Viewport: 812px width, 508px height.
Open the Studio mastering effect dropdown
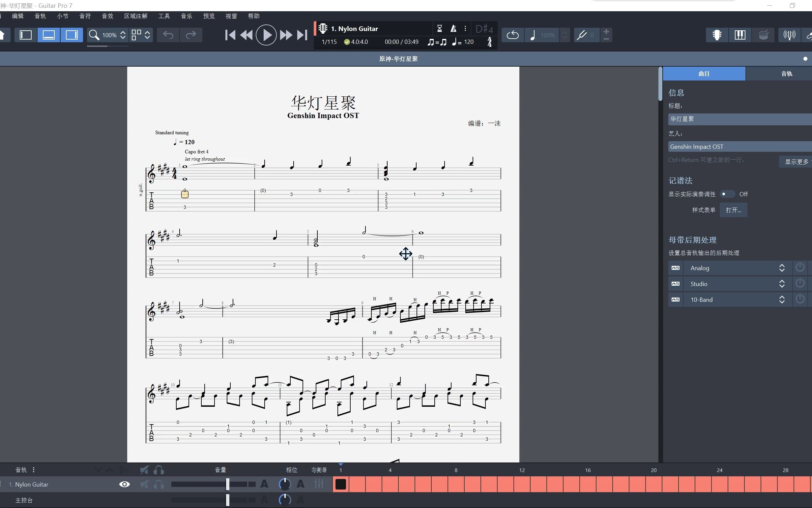(x=738, y=284)
